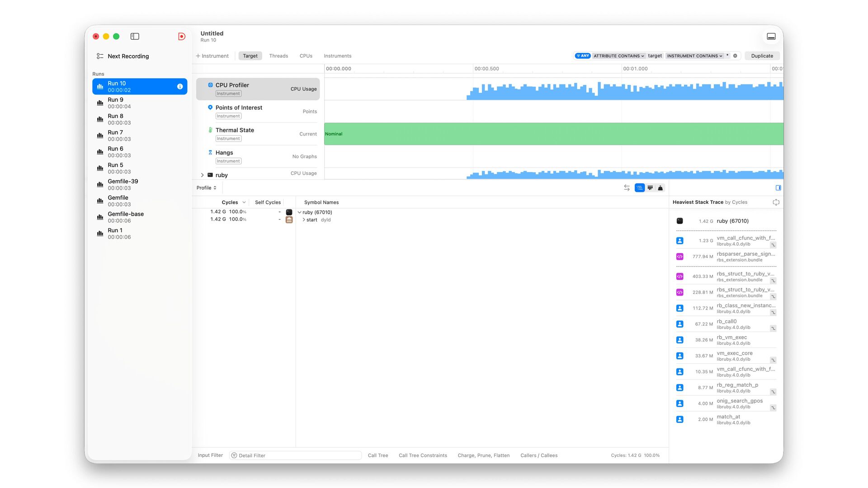Click the red Record button icon
868x488 pixels.
click(x=182, y=37)
